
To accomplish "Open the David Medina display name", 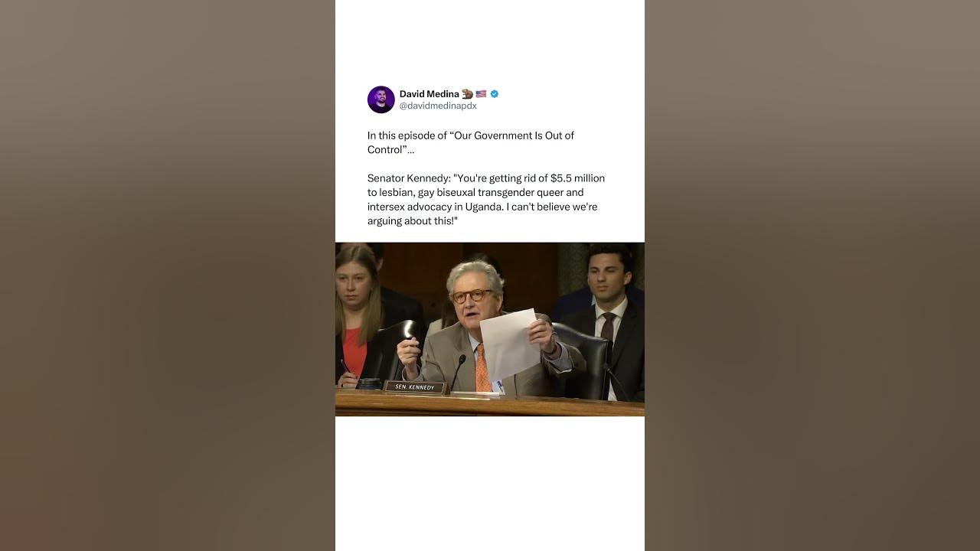I will coord(429,94).
